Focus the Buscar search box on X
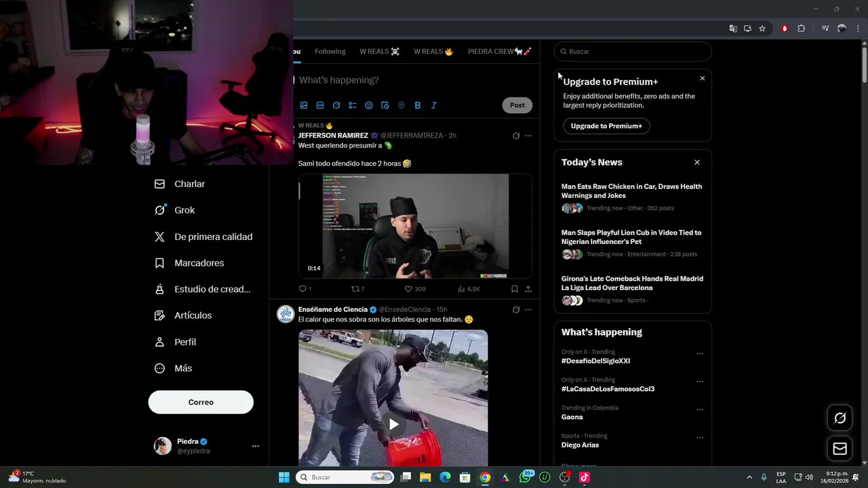The image size is (868, 488). point(633,52)
